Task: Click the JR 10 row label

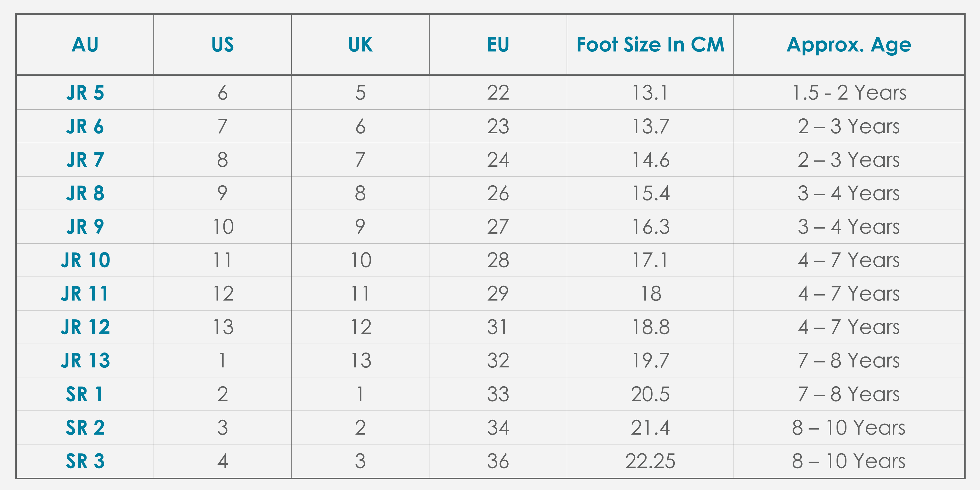Action: (85, 260)
